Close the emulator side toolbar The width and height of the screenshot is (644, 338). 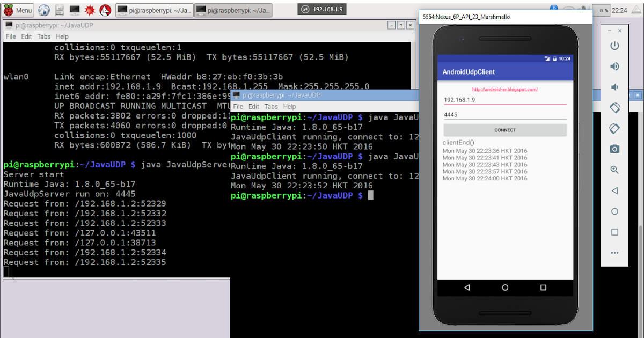(x=620, y=31)
